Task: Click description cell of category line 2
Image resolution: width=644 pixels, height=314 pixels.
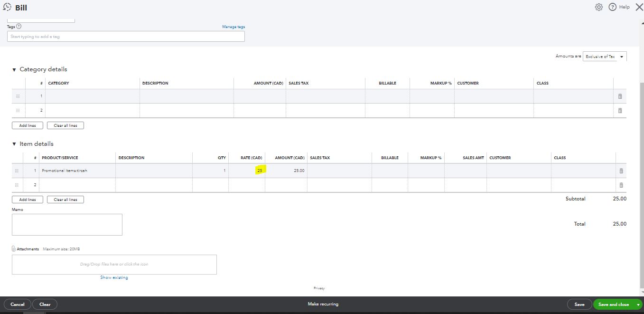Action: (x=187, y=111)
